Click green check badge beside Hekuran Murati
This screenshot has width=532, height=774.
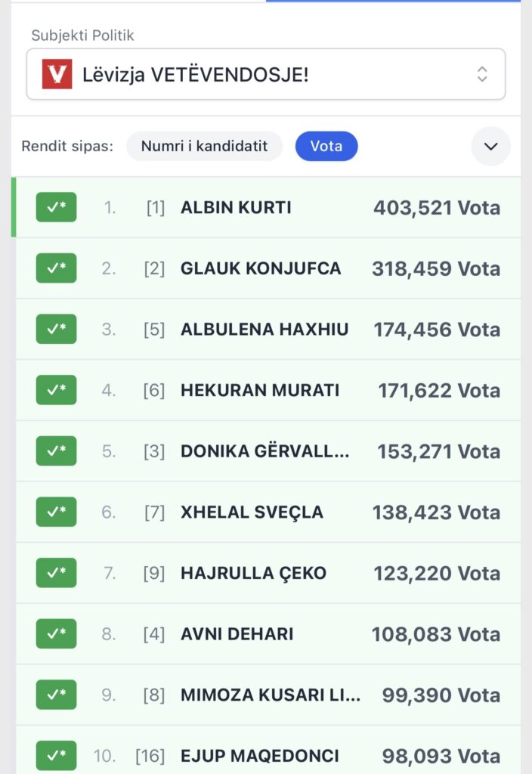coord(57,390)
